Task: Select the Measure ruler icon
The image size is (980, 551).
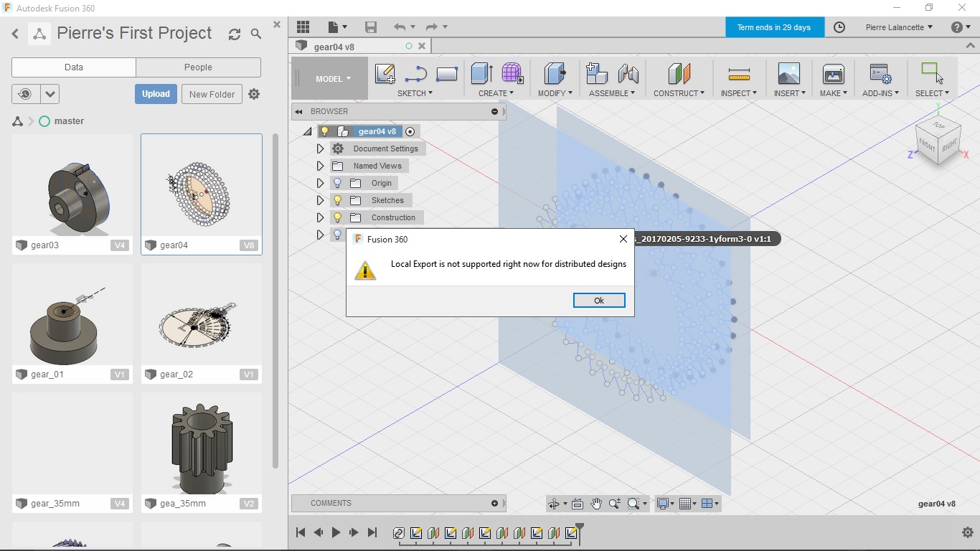Action: (739, 74)
